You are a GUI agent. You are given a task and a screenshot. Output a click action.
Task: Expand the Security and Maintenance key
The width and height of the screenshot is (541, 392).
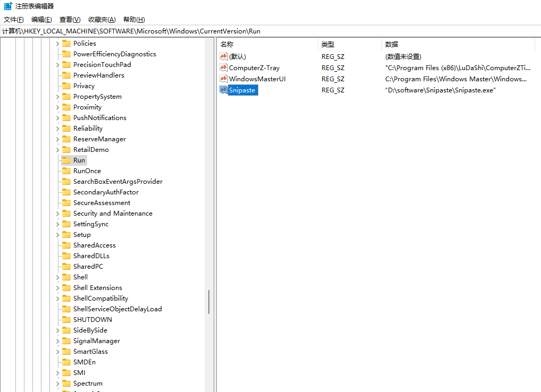[x=58, y=214]
